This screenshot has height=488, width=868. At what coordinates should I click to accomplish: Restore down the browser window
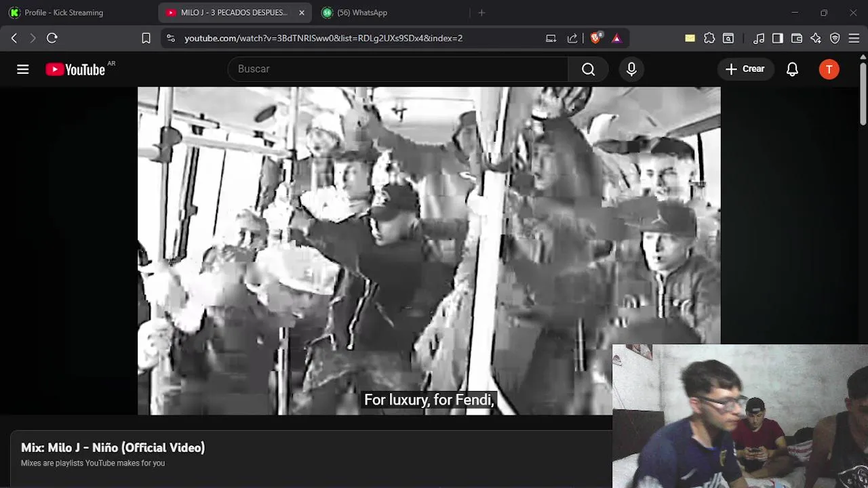[824, 13]
